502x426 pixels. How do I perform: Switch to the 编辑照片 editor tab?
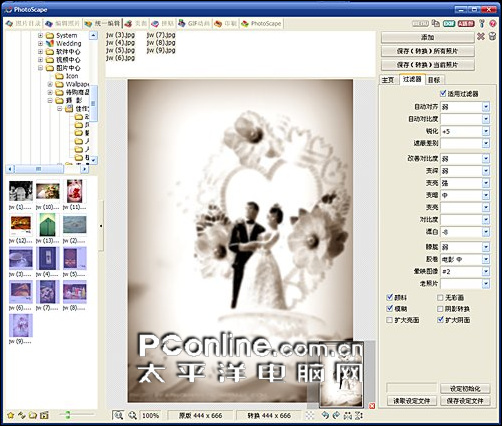click(63, 24)
